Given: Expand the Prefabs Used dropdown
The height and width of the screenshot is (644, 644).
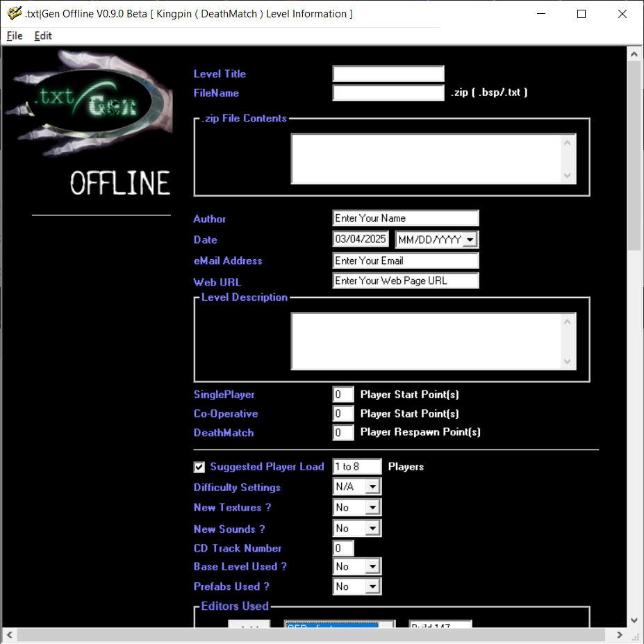Looking at the screenshot, I should click(x=372, y=587).
